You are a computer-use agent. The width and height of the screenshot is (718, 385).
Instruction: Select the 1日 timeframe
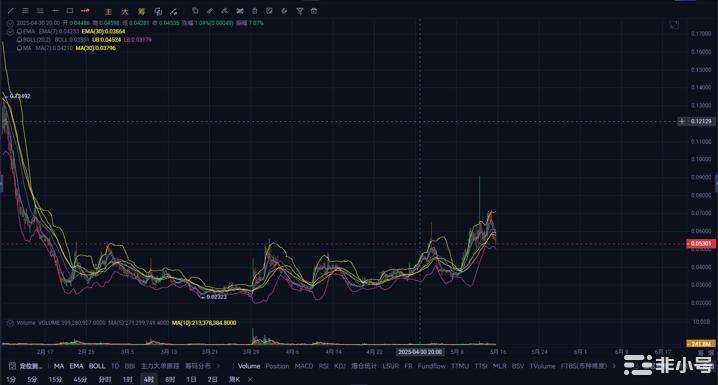191,380
